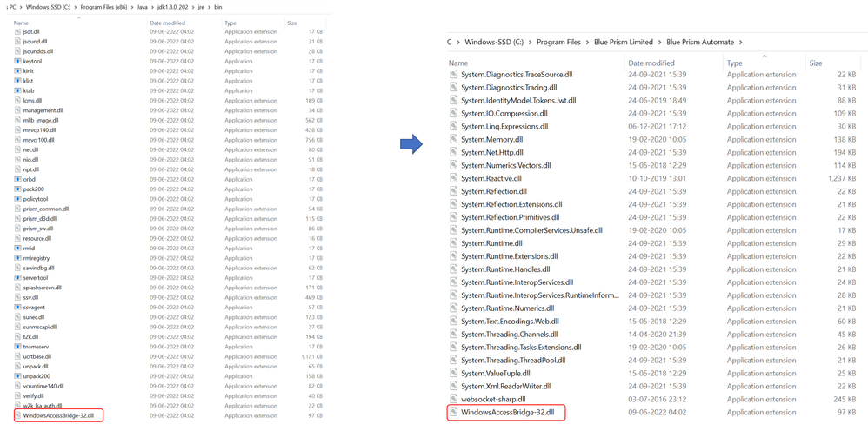Click the unpack200 application icon in left window

point(17,376)
